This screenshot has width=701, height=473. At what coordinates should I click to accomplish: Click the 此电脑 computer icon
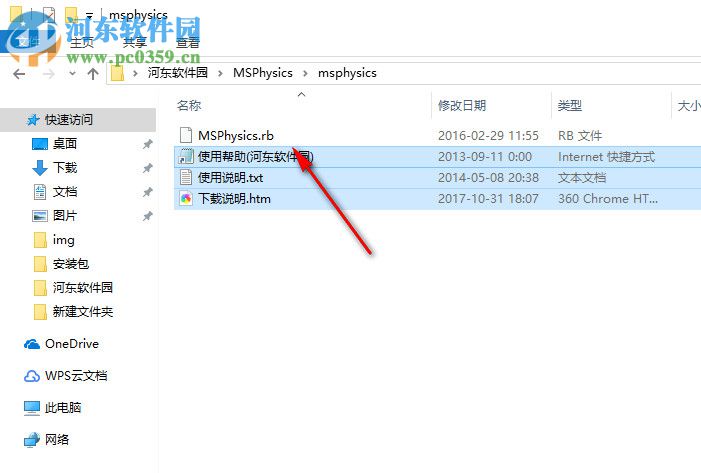coord(32,408)
